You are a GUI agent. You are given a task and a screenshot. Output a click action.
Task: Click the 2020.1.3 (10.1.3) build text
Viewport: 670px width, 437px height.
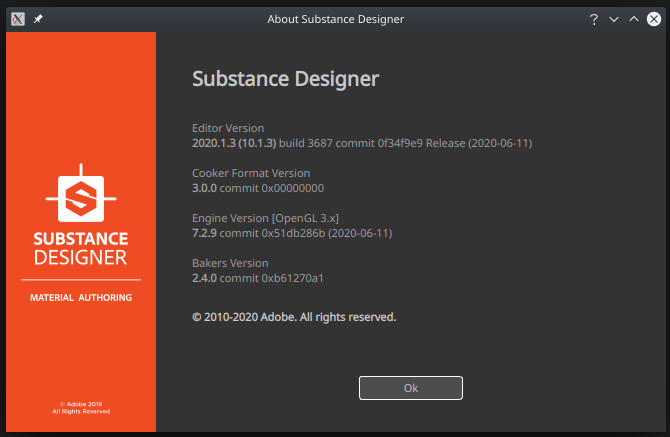362,143
